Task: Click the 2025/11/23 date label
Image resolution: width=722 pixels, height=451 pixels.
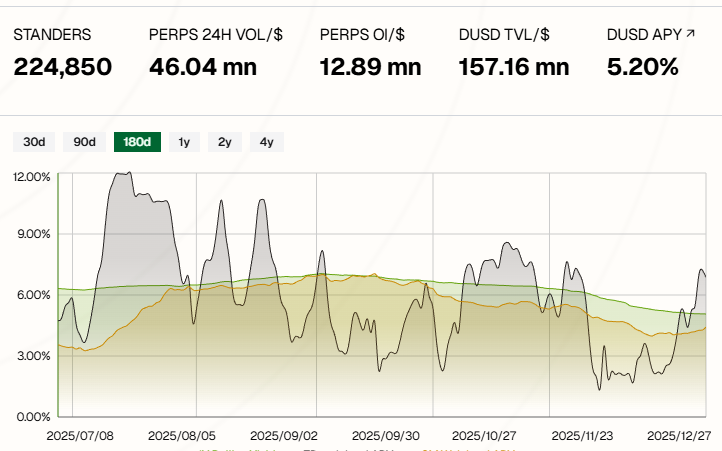Action: [x=582, y=435]
